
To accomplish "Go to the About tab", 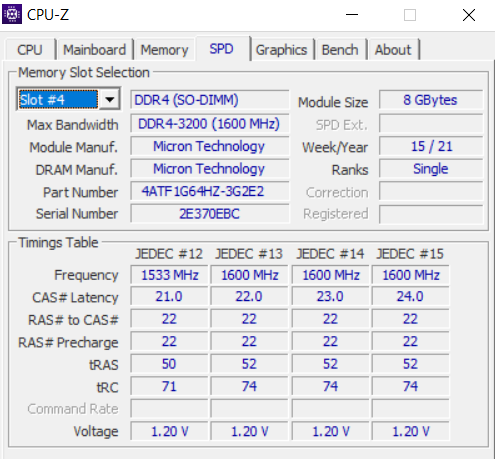I will tap(393, 50).
